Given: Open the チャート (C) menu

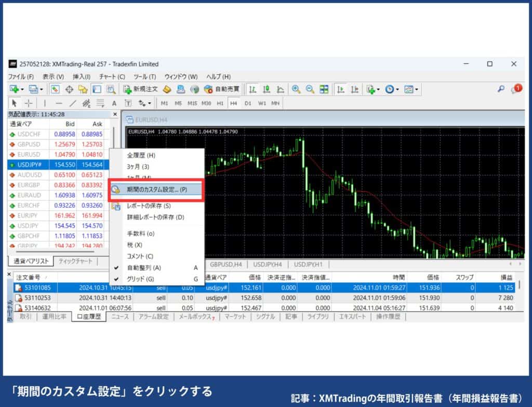Looking at the screenshot, I should pyautogui.click(x=112, y=77).
